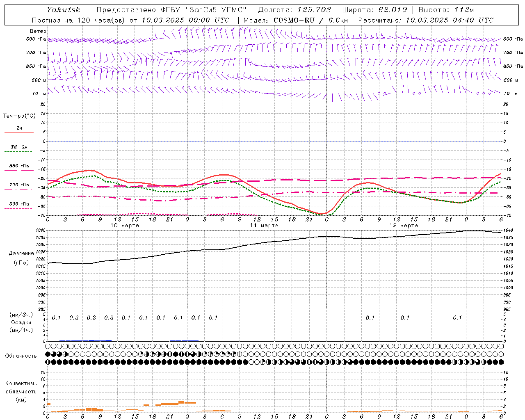Click the "(гПа)" unit under Давление
Image resolution: width=525 pixels, height=420 pixels.
click(21, 262)
